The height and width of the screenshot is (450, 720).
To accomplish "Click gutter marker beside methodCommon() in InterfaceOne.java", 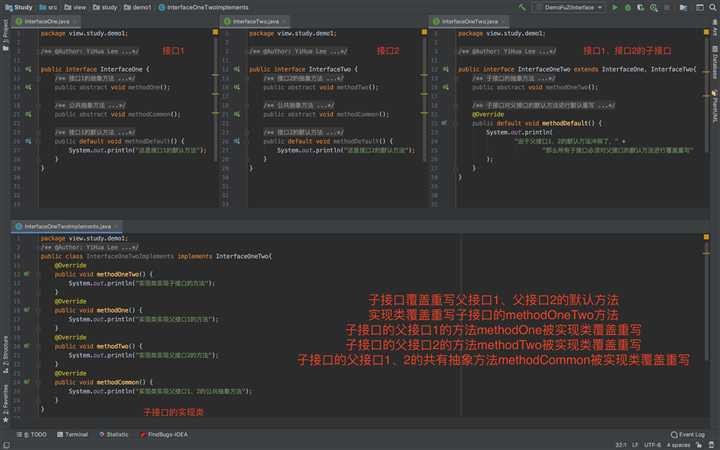I will tap(28, 114).
